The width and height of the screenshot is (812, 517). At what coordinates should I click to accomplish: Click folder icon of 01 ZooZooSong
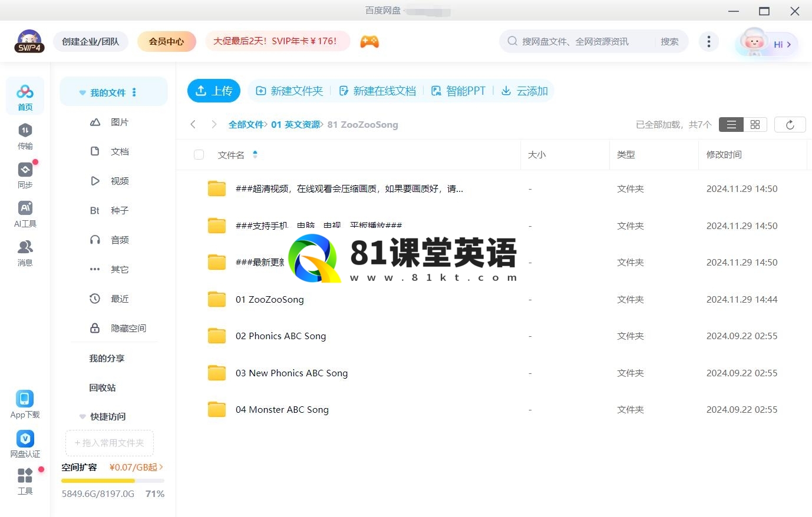click(x=217, y=299)
